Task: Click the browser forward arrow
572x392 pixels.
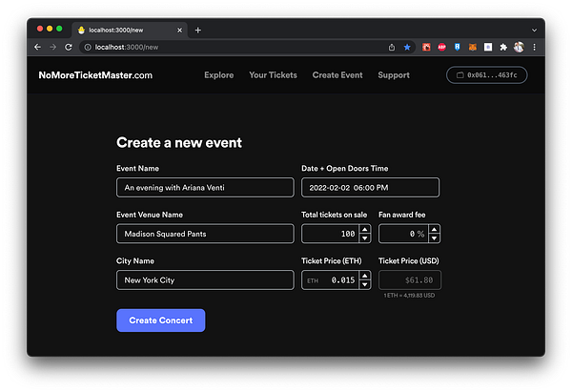Action: click(52, 47)
